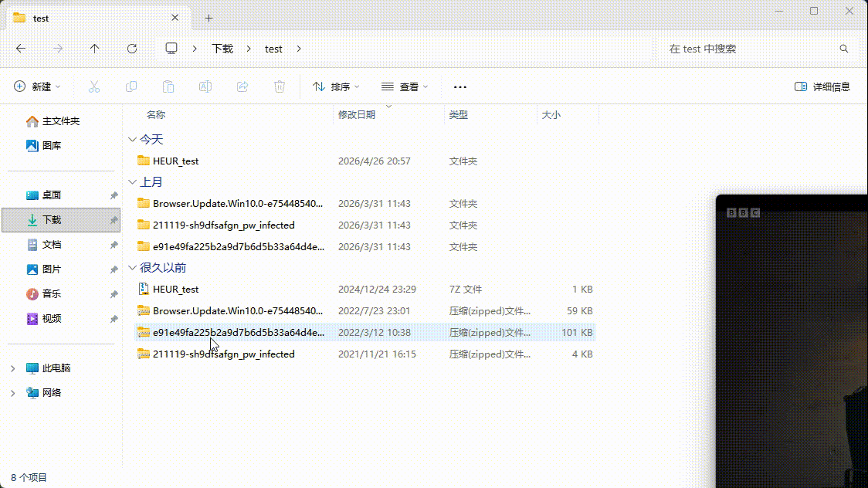Refresh the test folder view

click(132, 49)
